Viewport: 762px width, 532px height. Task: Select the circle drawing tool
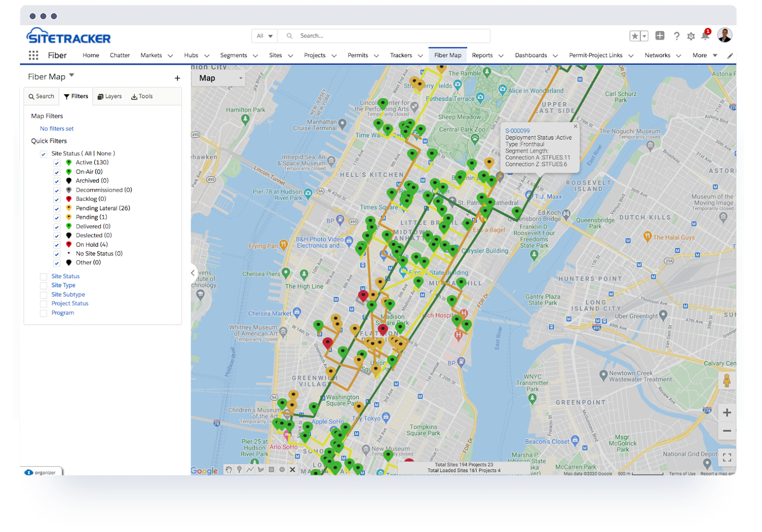(282, 470)
